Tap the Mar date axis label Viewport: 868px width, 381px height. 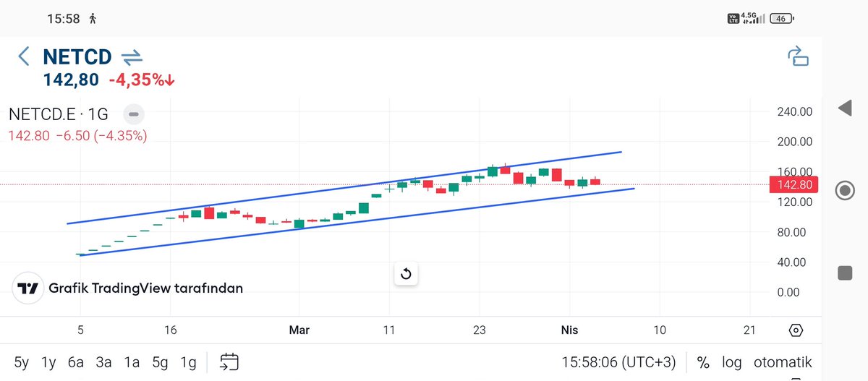299,330
